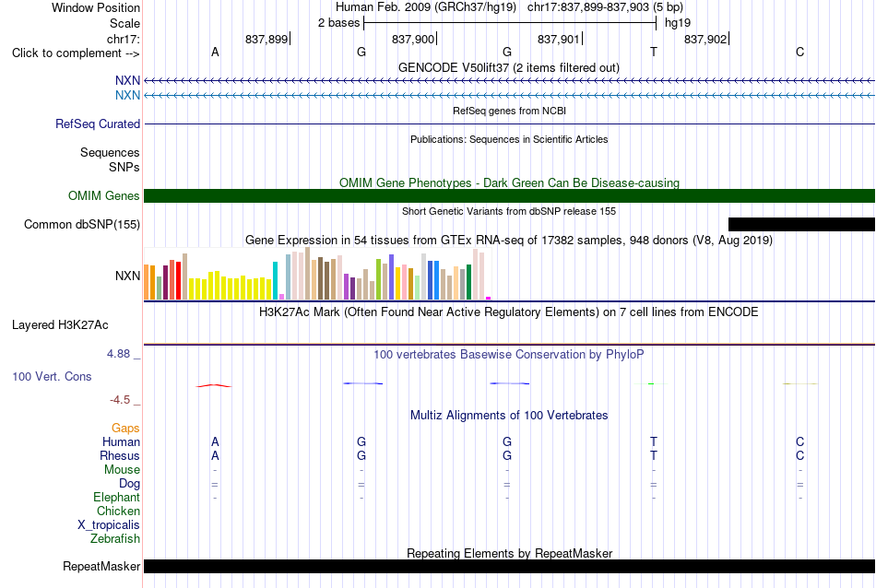The width and height of the screenshot is (876, 588).
Task: Select the Mouse species label
Action: pyautogui.click(x=122, y=470)
